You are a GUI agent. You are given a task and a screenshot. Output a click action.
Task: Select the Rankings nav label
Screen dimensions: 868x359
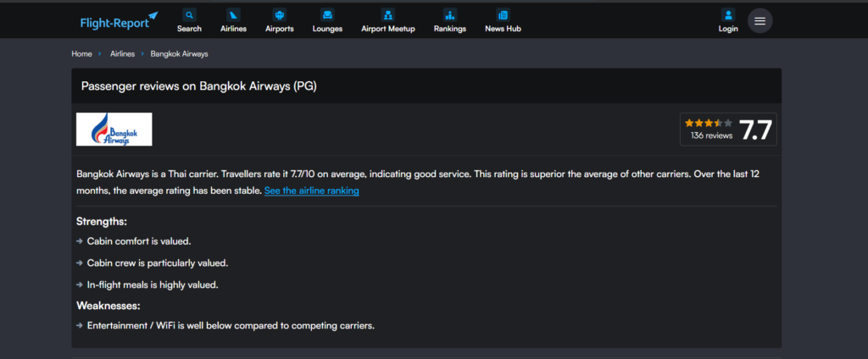pyautogui.click(x=450, y=29)
